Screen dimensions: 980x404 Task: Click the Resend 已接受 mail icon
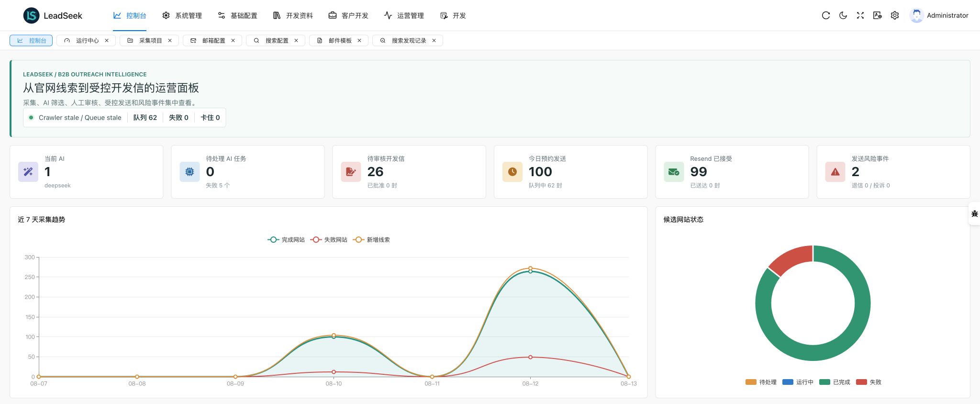674,172
